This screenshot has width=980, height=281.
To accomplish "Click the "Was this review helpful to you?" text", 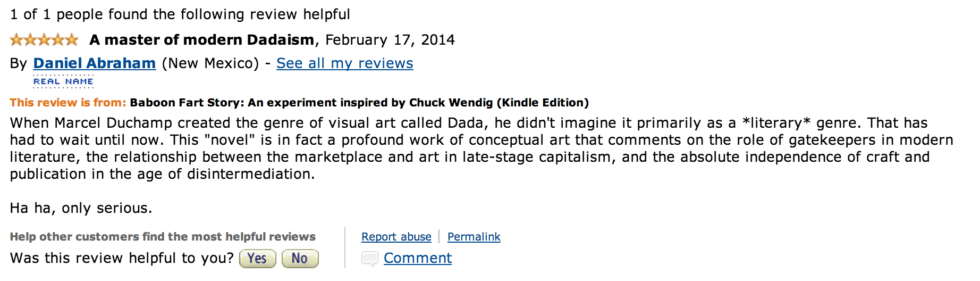I will pos(122,258).
